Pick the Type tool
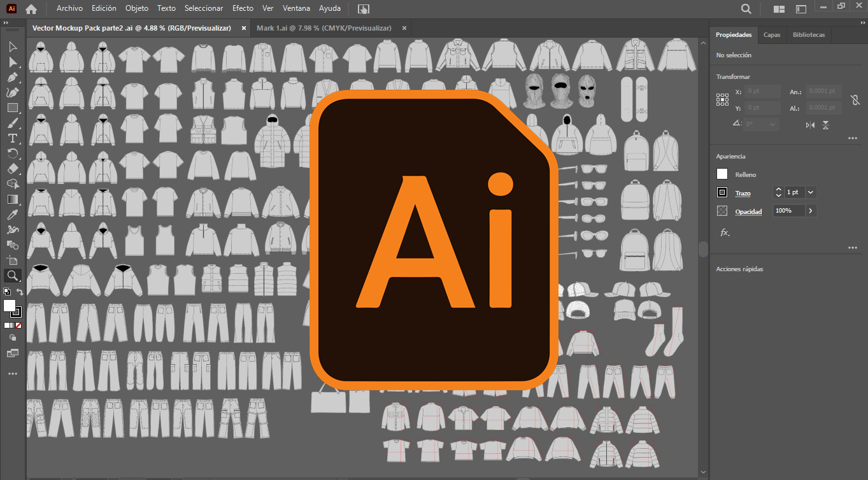The width and height of the screenshot is (868, 480). point(13,138)
